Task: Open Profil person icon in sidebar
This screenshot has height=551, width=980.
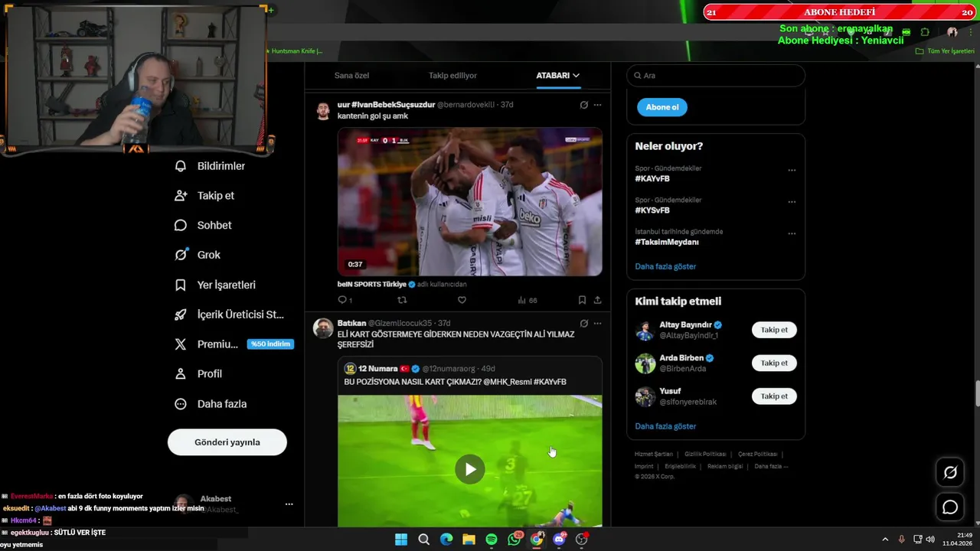Action: click(x=181, y=374)
